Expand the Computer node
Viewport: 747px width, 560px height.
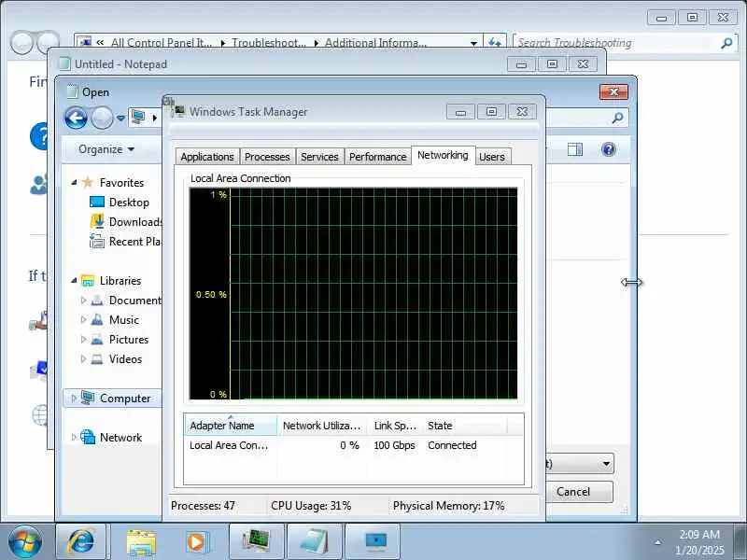pos(74,399)
